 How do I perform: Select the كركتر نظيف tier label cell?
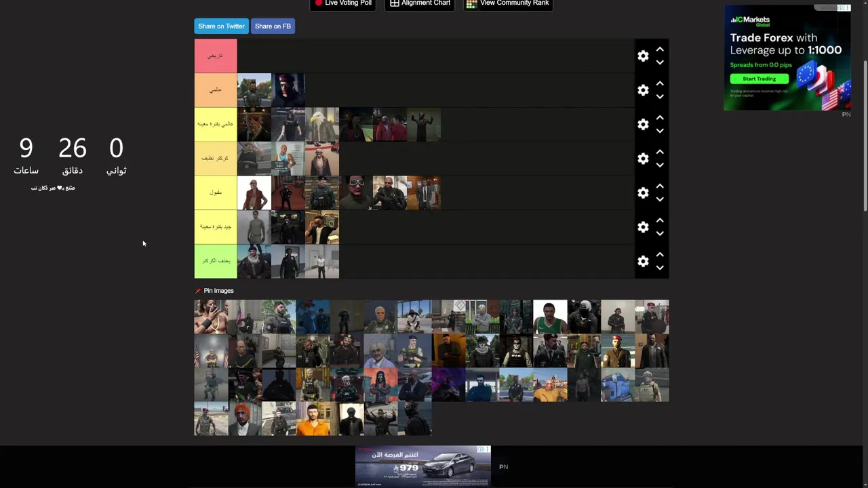point(216,159)
